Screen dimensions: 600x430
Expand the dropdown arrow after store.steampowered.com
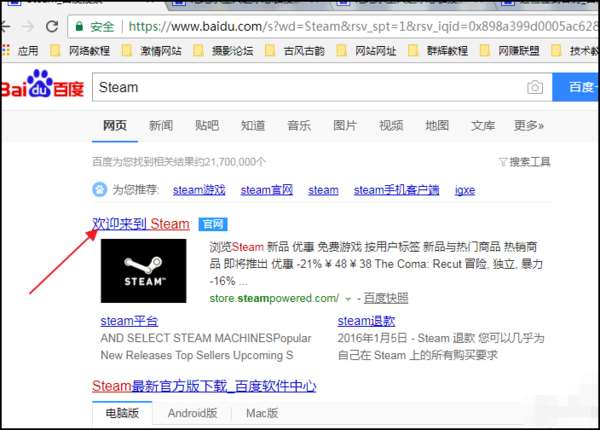point(348,299)
